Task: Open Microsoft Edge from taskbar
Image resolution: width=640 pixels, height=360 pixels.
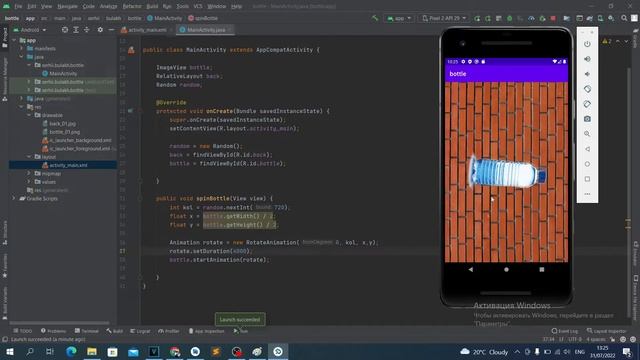Action: pyautogui.click(x=71, y=351)
